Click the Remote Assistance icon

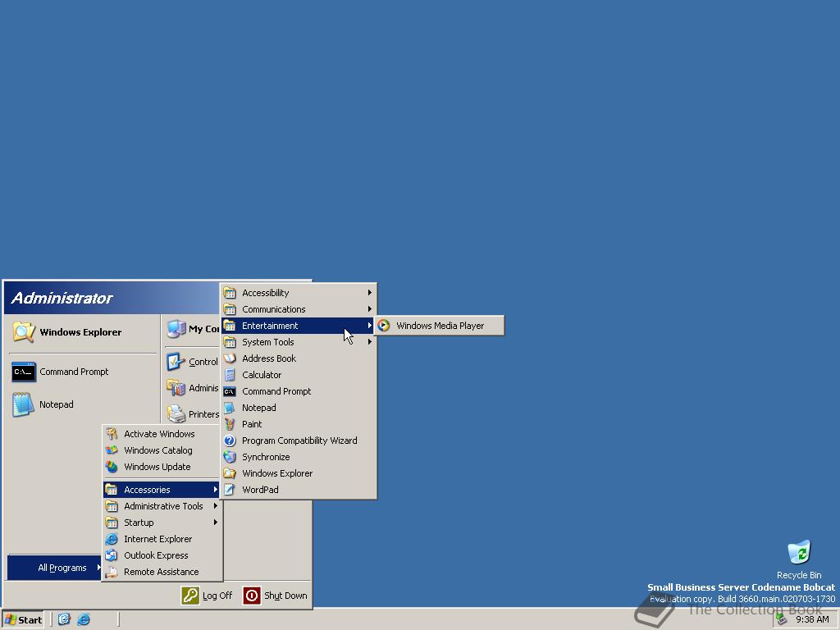tap(112, 572)
